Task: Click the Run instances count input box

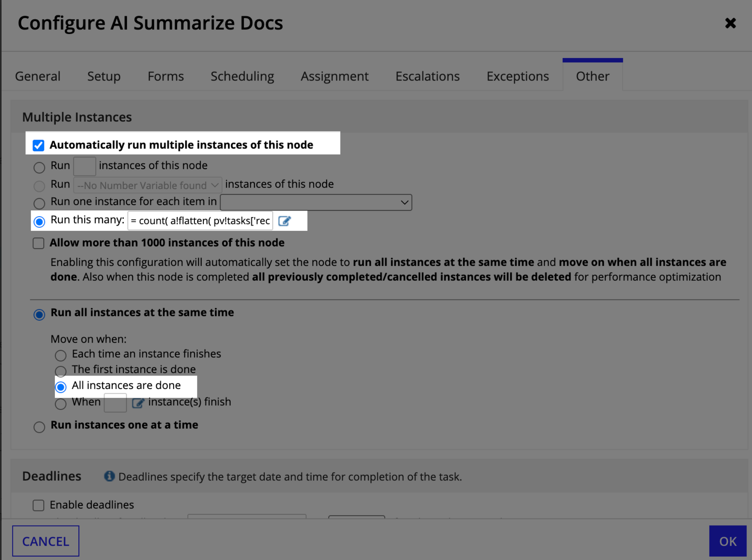Action: [x=84, y=166]
